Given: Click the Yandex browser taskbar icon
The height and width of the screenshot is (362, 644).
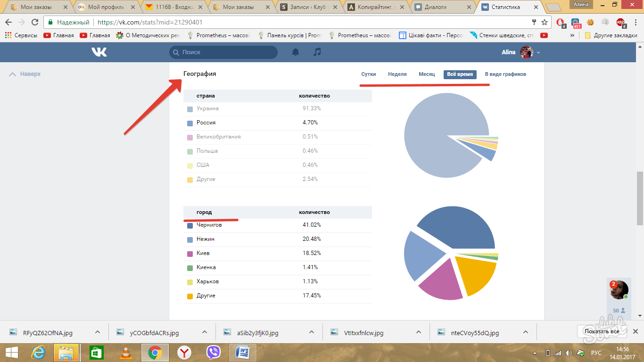Looking at the screenshot, I should coord(184,352).
